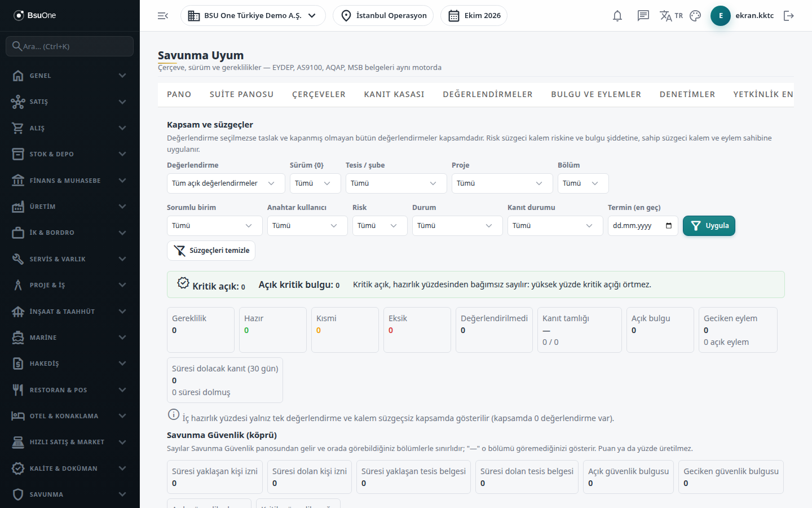Collapse the sidebar with the hamburger icon
The image size is (812, 508).
click(163, 16)
